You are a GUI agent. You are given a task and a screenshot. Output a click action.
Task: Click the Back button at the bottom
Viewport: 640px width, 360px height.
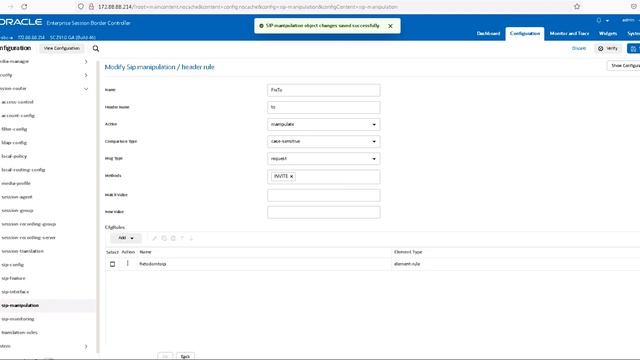pyautogui.click(x=185, y=356)
